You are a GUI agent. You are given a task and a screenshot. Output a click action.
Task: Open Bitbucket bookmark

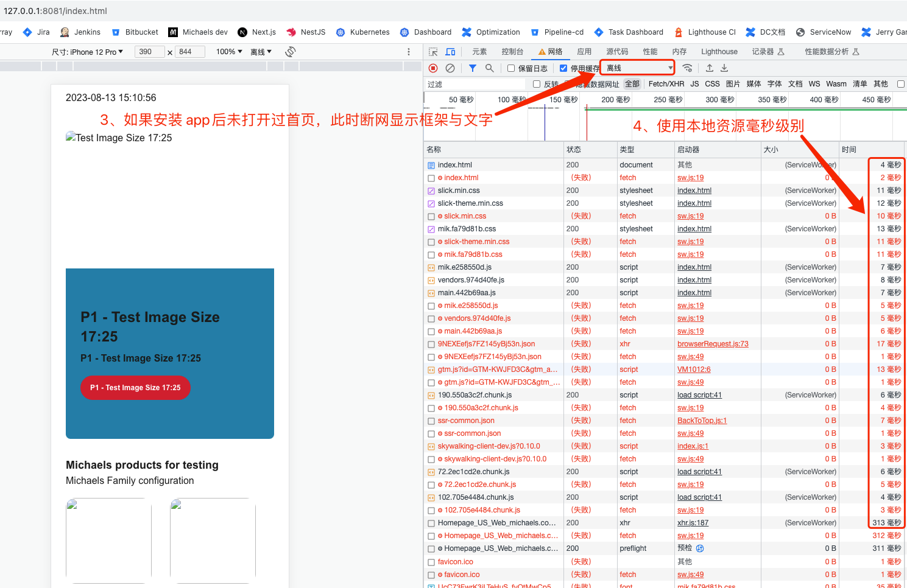[x=135, y=32]
